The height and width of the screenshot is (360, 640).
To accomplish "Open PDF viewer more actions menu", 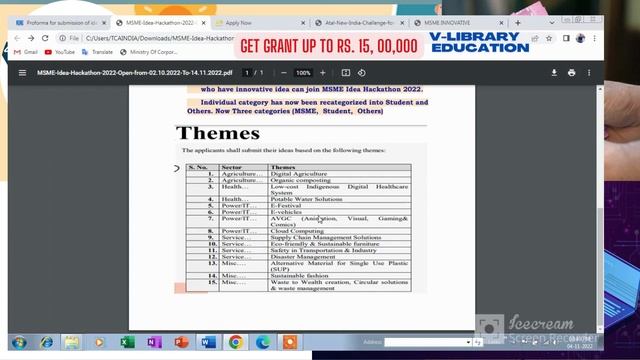I will coord(589,73).
